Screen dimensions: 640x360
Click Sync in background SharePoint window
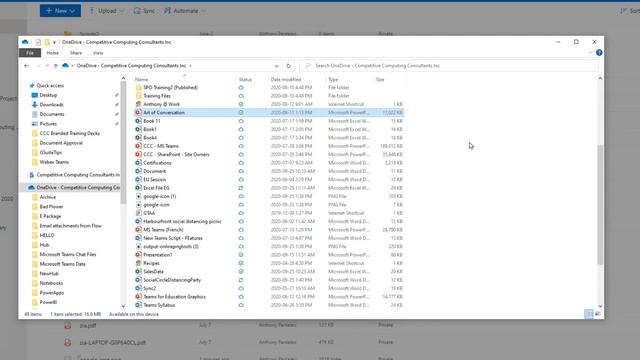(x=144, y=11)
